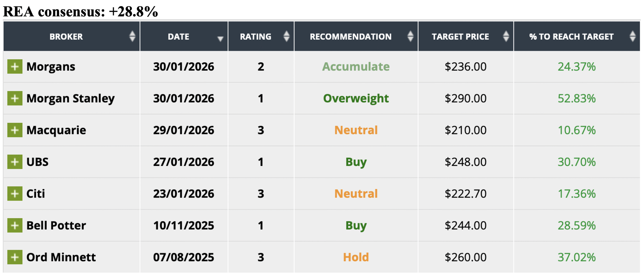Expand the Morgan Stanley row plus icon
The width and height of the screenshot is (644, 278).
pos(15,98)
